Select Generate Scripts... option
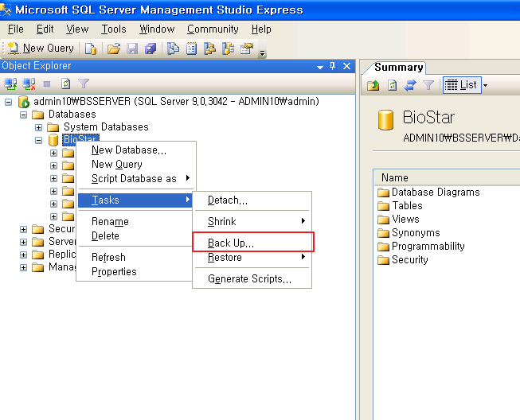Viewport: 520px width, 420px height. [x=252, y=278]
